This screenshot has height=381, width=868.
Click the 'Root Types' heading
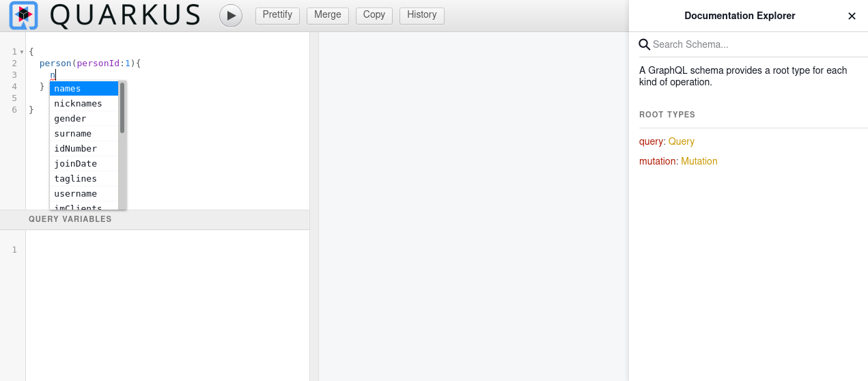pyautogui.click(x=667, y=115)
